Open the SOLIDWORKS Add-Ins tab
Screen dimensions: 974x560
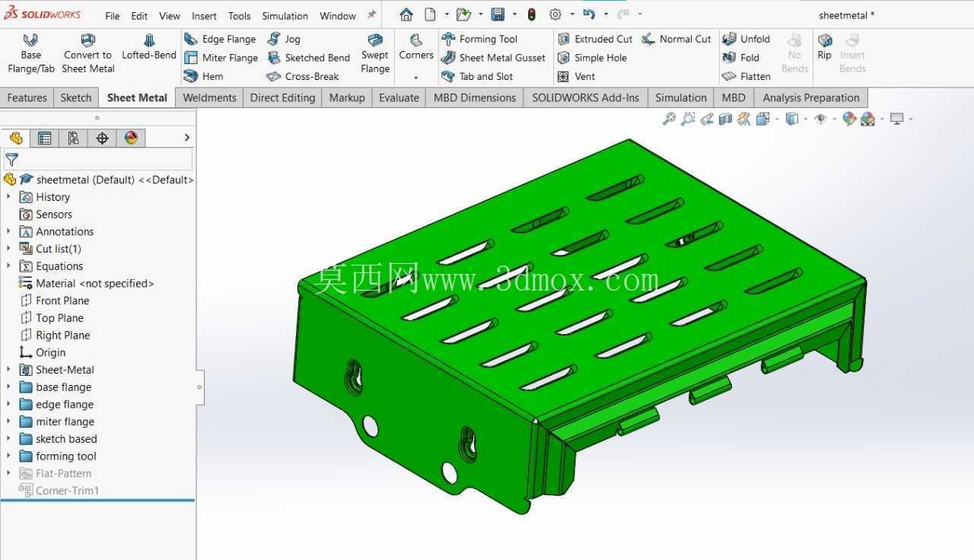(x=585, y=97)
